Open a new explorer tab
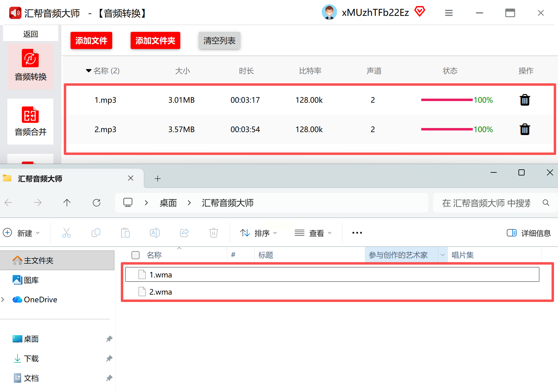Screen dimensions: 558x392 pos(158,179)
